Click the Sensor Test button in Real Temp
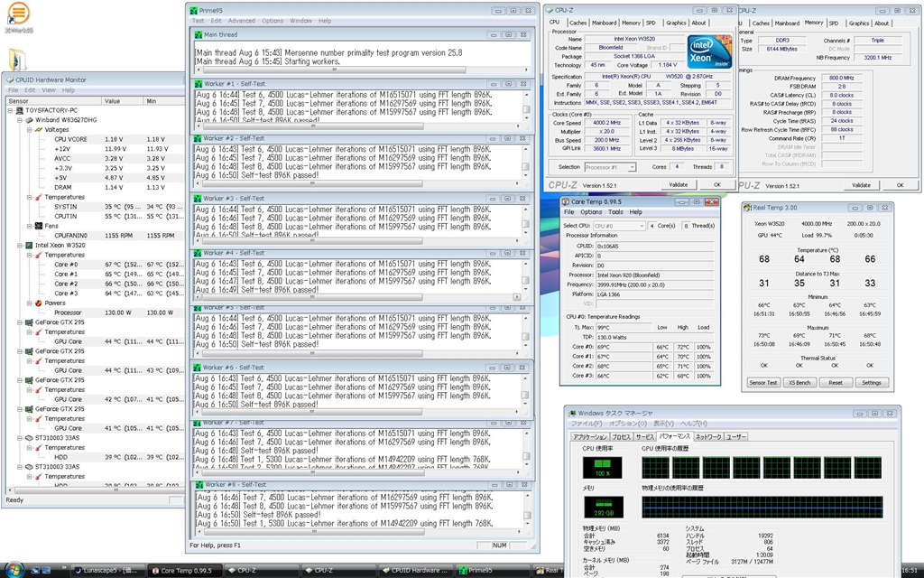 click(762, 382)
